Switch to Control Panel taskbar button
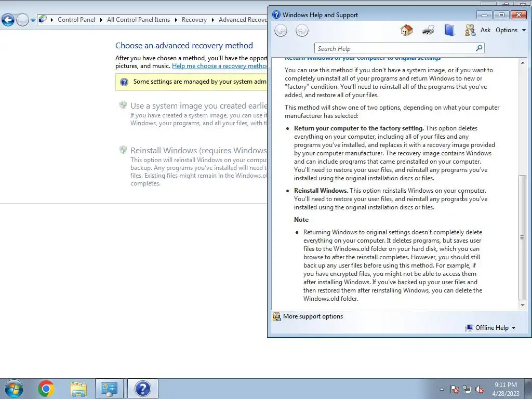Viewport: 532px width, 399px height. click(109, 389)
